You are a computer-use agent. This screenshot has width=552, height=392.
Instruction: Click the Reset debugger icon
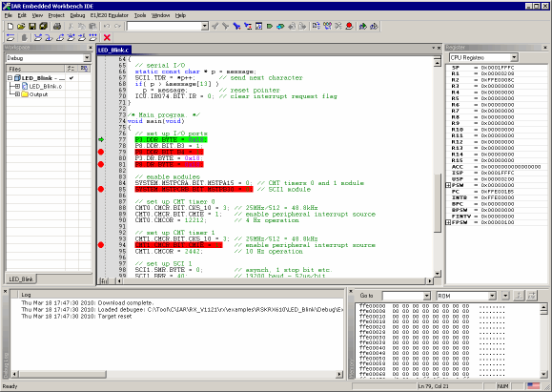tap(10, 37)
